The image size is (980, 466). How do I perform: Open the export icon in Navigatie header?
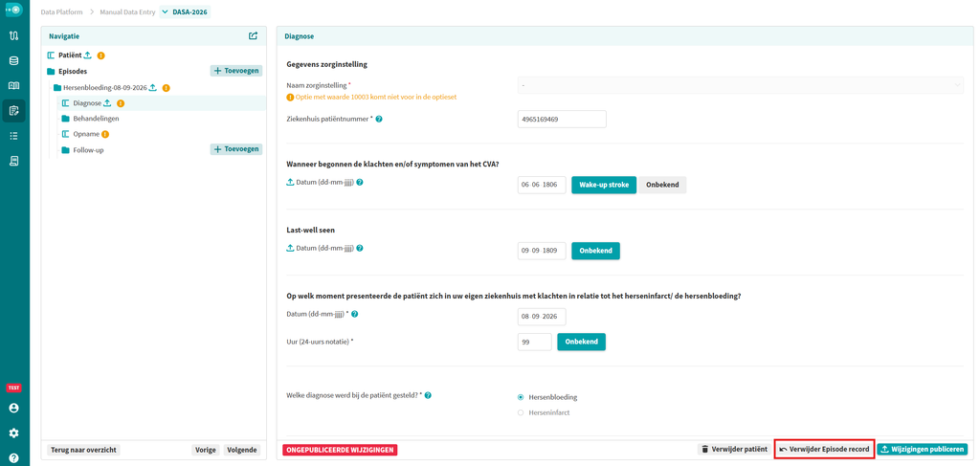tap(253, 36)
